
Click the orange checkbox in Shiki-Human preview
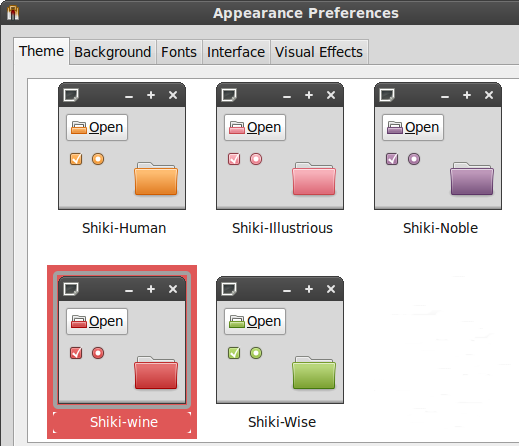coord(76,159)
